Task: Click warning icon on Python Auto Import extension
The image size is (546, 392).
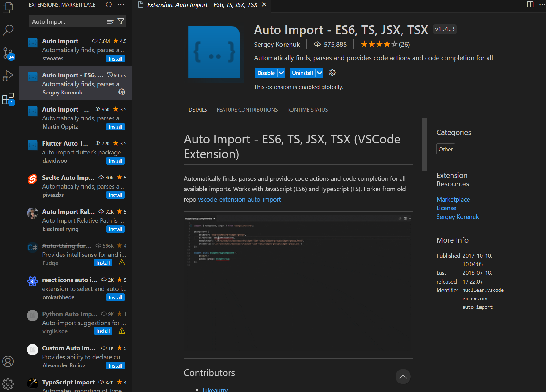Action: pyautogui.click(x=122, y=331)
